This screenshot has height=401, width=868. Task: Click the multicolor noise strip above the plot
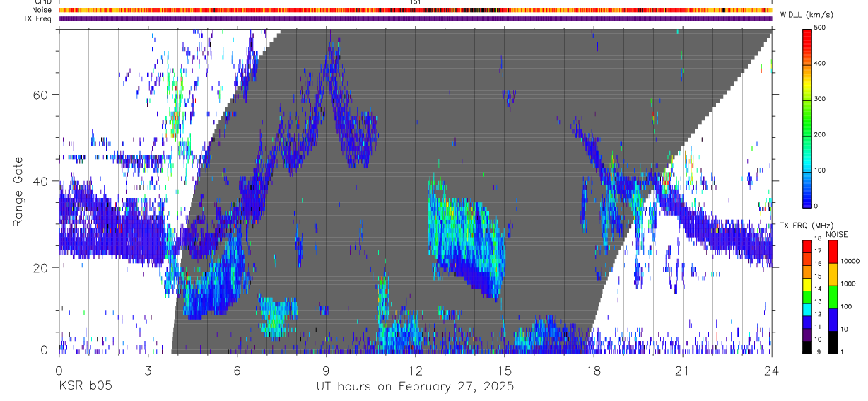tap(415, 10)
